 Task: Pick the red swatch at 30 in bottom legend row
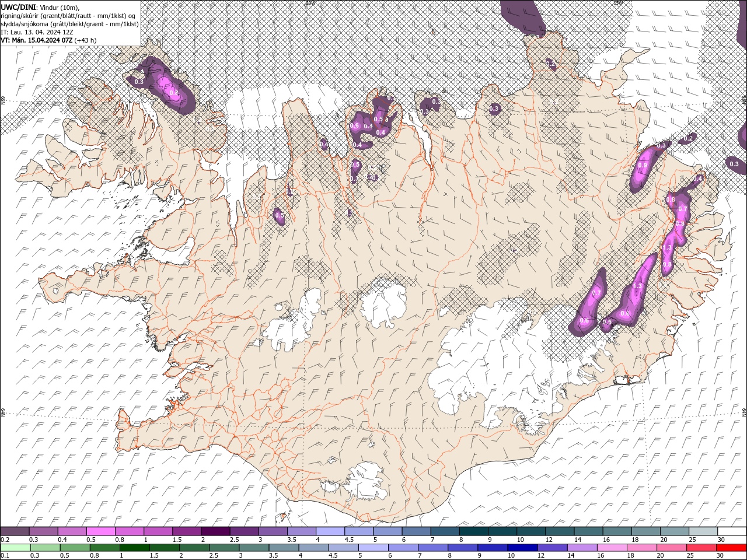click(x=732, y=547)
